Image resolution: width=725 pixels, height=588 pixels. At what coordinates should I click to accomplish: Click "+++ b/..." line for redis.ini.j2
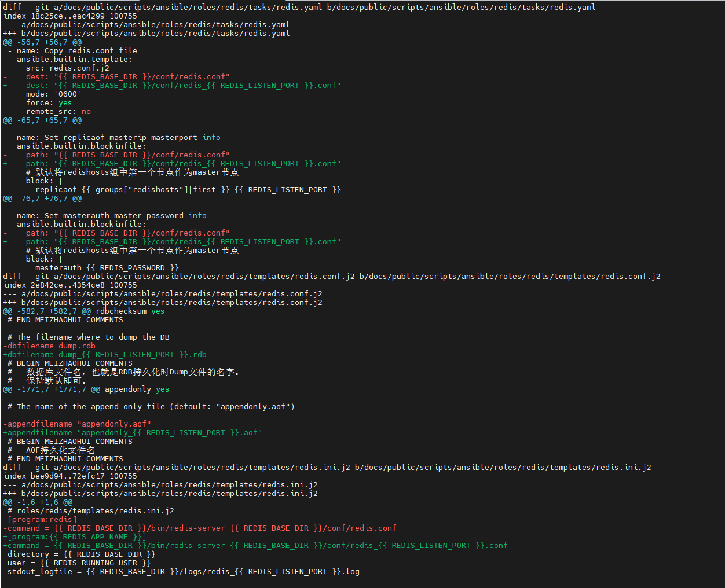click(x=160, y=493)
